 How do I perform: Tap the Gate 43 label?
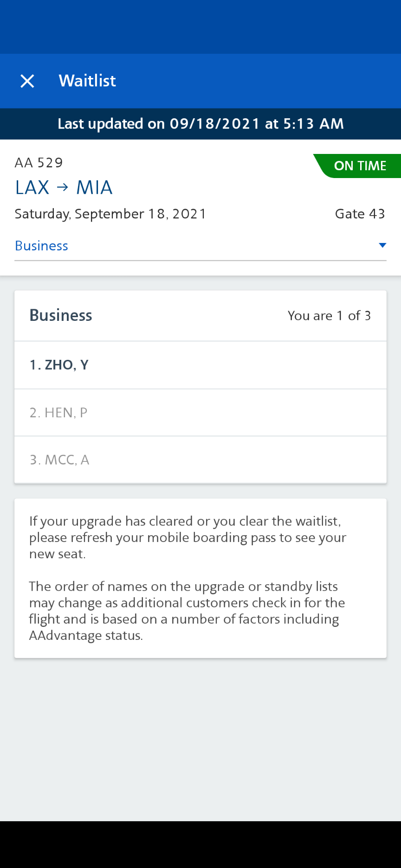[x=360, y=214]
